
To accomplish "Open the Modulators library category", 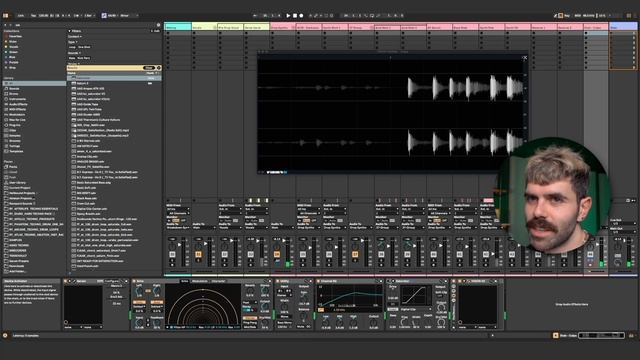I will [17, 115].
